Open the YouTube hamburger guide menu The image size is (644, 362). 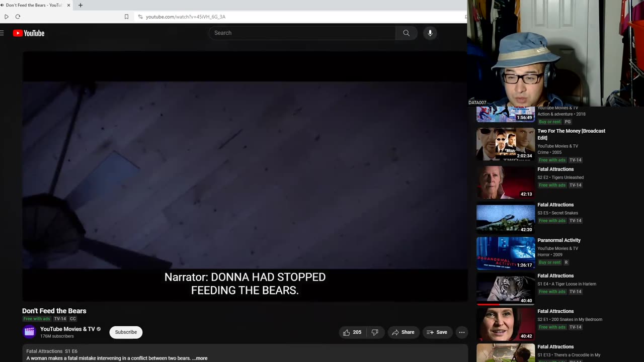pyautogui.click(x=2, y=33)
